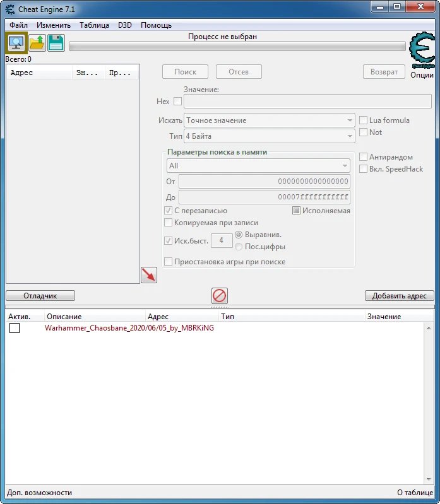Click О таблице in status bar
440x504 pixels.
(415, 493)
